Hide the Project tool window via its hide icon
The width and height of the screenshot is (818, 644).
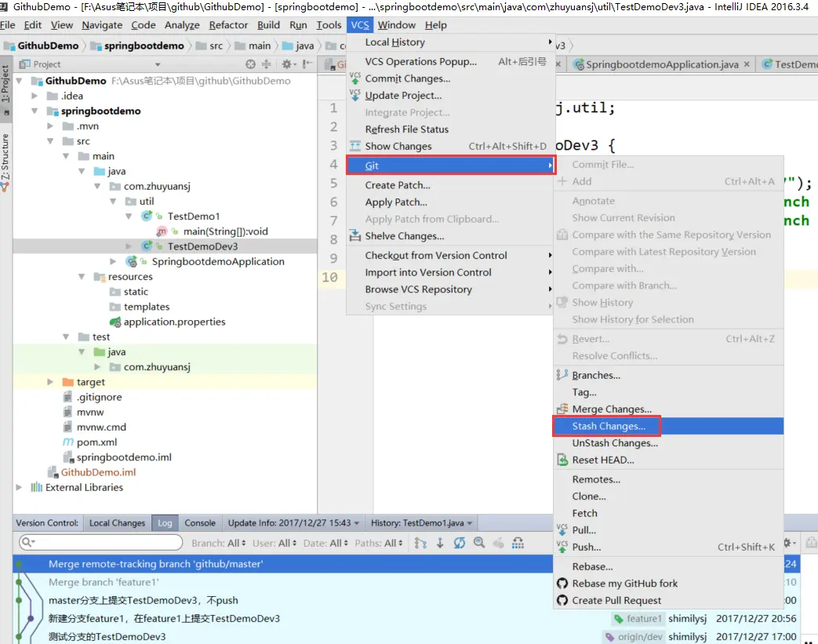(x=307, y=64)
